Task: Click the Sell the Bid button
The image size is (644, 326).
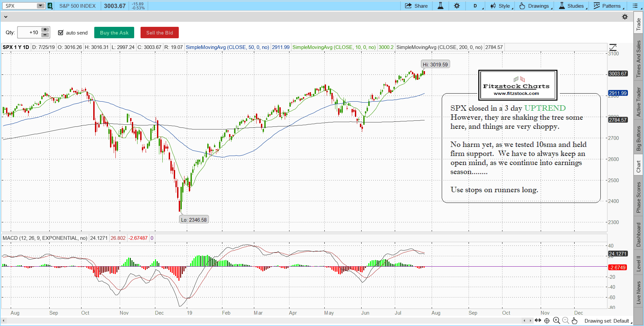Action: 159,33
